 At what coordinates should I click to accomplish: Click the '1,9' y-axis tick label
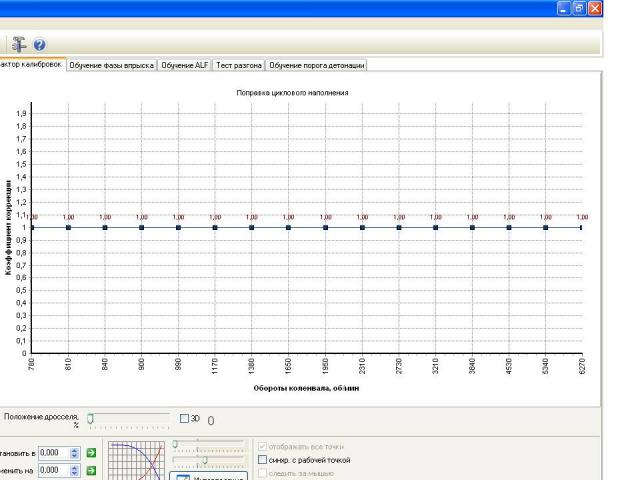tap(21, 113)
